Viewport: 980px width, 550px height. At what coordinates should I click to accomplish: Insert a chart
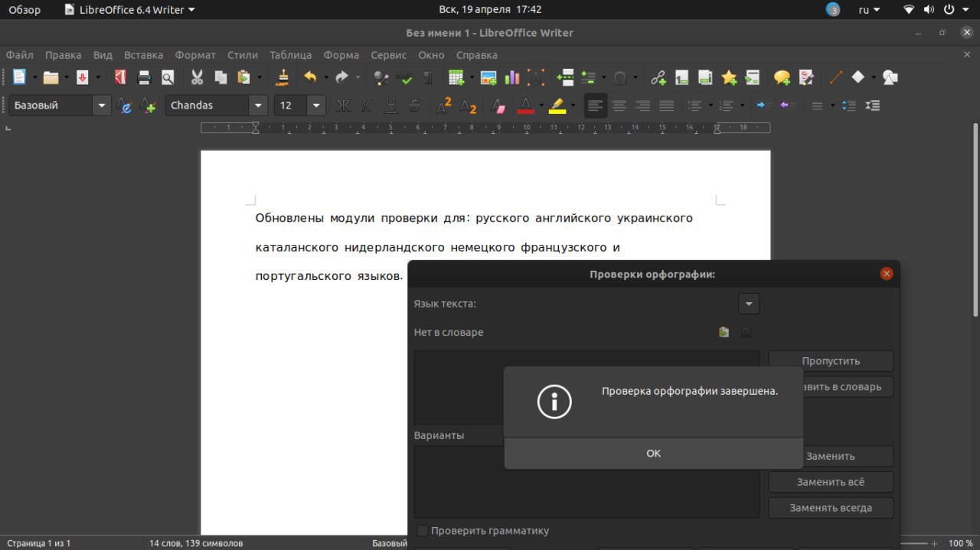coord(512,77)
